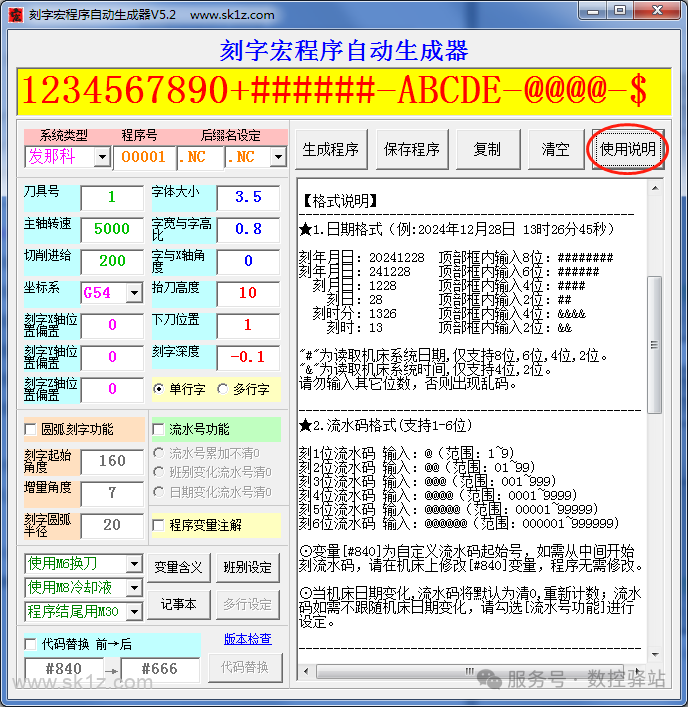Click the 保存程序 button
688x707 pixels.
click(412, 149)
